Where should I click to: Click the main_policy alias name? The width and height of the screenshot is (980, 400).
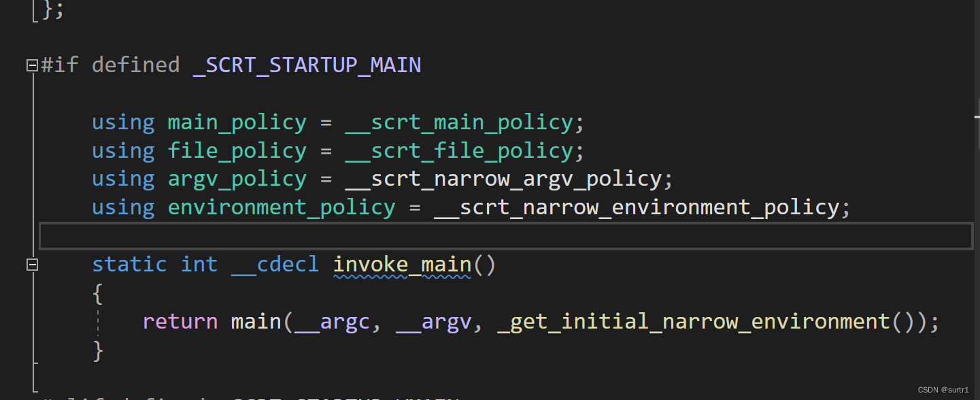click(237, 123)
